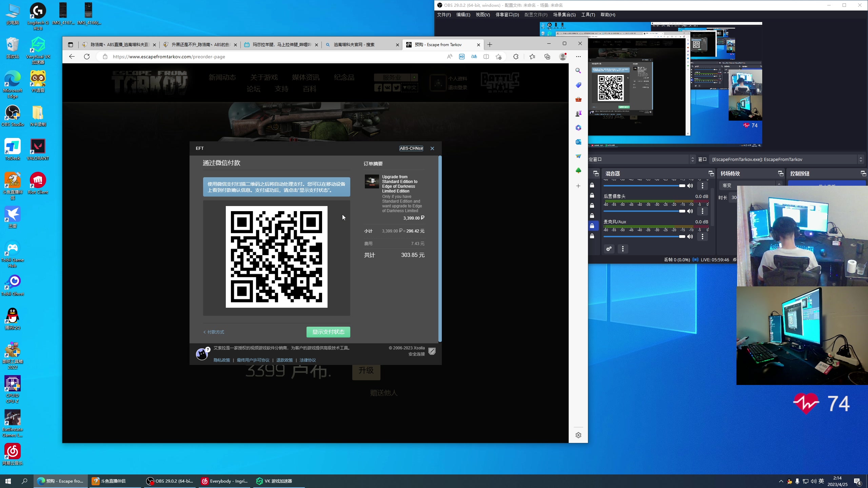Open the Edge tab actions menu
This screenshot has width=868, height=488.
pos(71,45)
